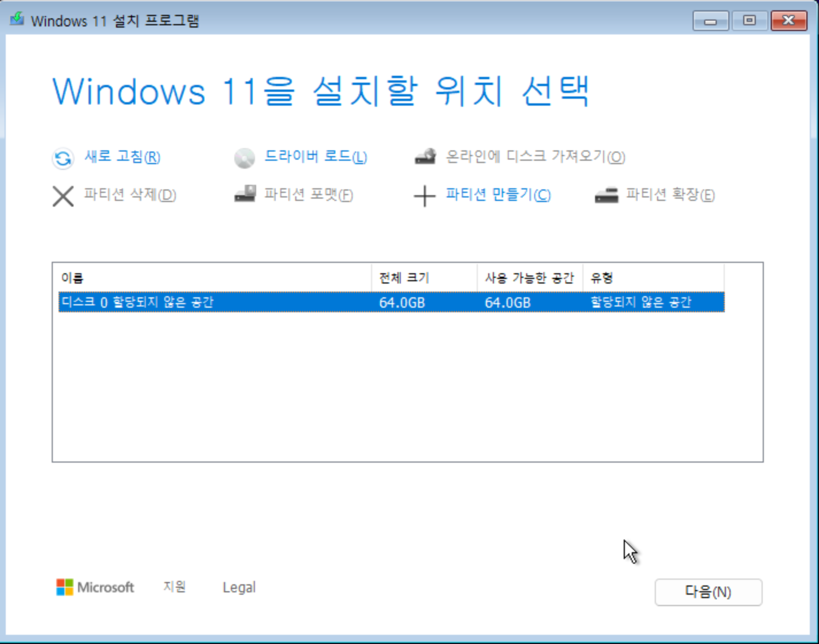Image resolution: width=819 pixels, height=644 pixels.
Task: Minimize the setup window
Action: pos(710,21)
